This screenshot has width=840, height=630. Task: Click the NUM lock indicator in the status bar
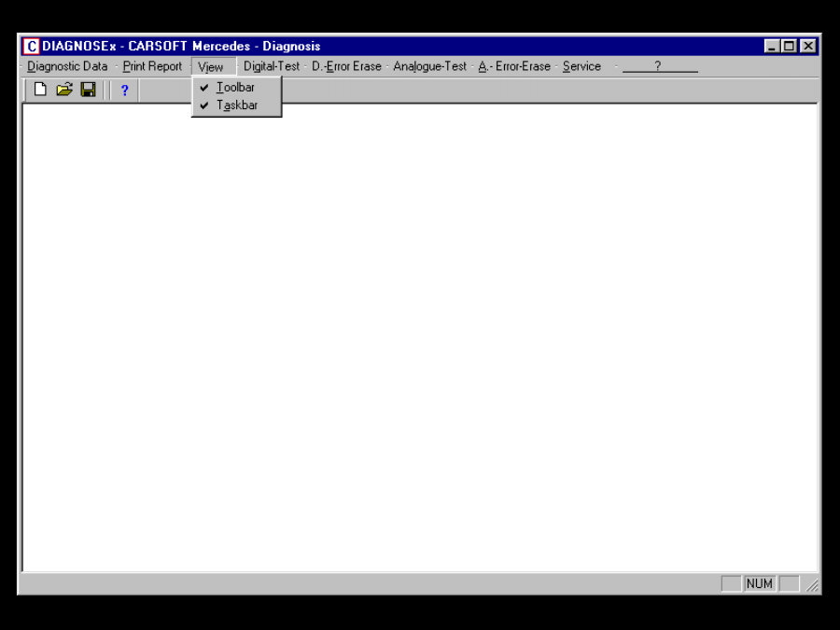coord(759,582)
